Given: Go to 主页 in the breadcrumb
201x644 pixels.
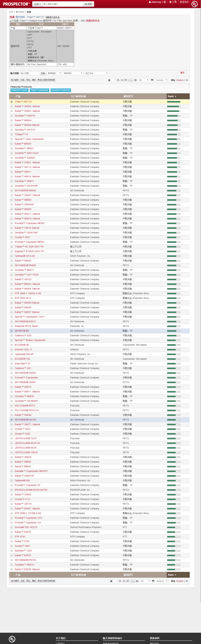Looking at the screenshot, I should (x=11, y=12).
